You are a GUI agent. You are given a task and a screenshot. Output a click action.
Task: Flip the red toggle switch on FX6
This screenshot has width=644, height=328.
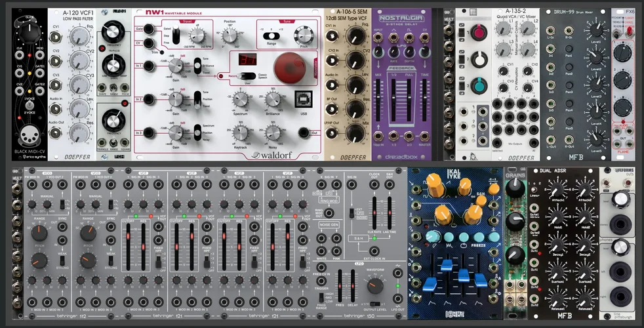pos(627,30)
